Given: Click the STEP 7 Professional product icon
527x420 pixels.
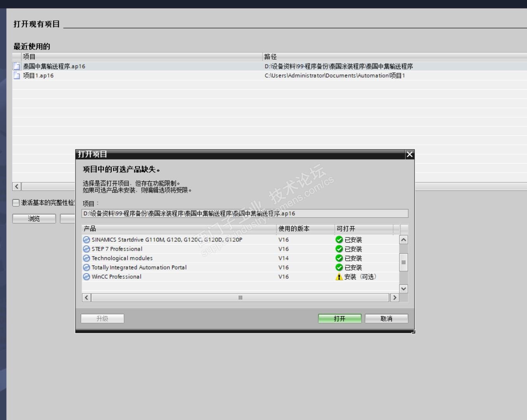Looking at the screenshot, I should coord(86,249).
